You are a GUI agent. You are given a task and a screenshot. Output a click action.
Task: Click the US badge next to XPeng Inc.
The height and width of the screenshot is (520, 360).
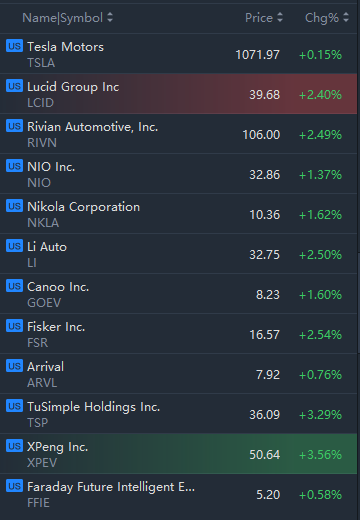pyautogui.click(x=14, y=446)
